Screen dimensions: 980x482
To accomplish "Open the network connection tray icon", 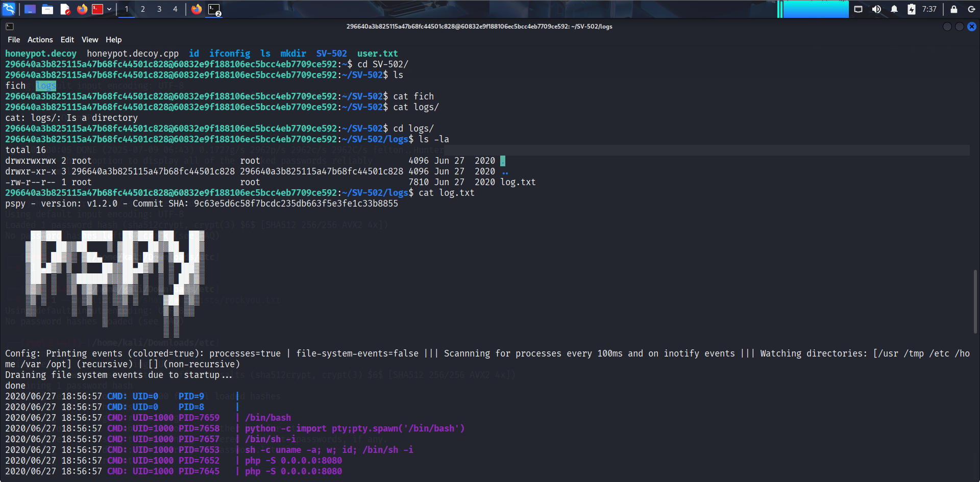I will coord(859,9).
